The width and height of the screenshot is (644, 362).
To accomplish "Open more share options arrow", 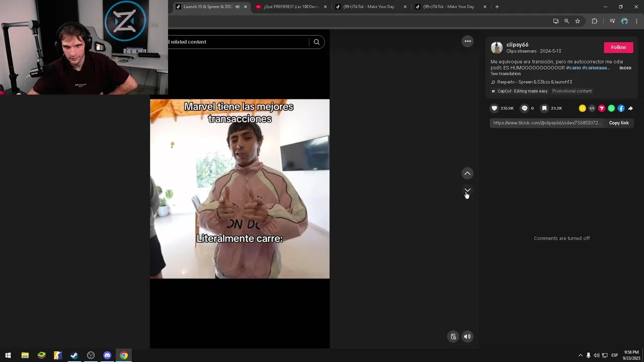I will tap(630, 108).
